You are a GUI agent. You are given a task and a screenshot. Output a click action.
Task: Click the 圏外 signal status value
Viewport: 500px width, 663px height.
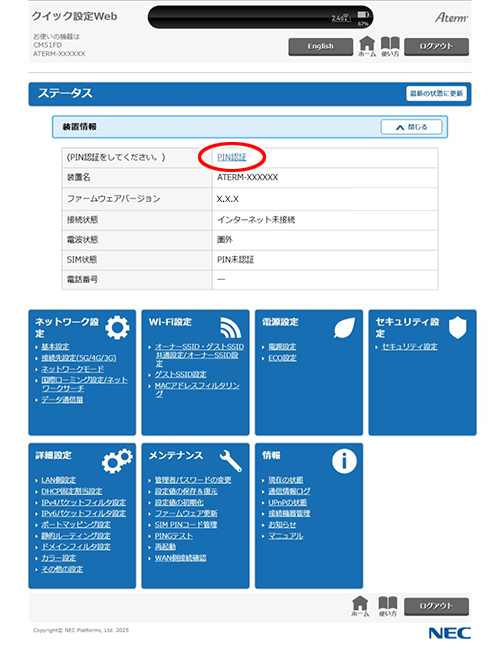click(x=225, y=240)
